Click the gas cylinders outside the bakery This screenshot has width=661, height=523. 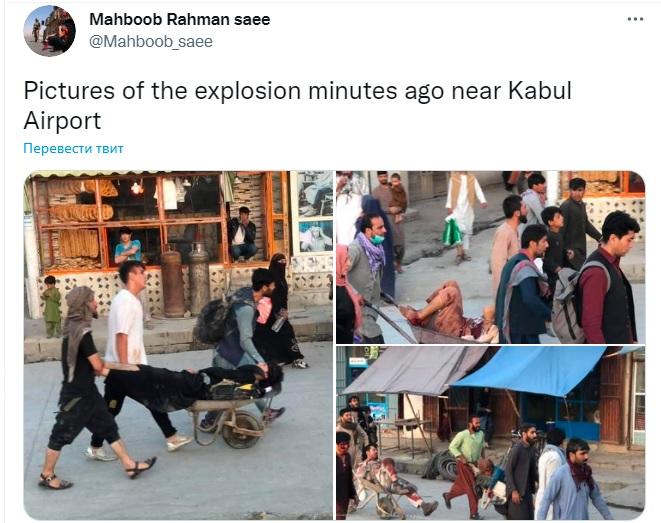pos(185,280)
